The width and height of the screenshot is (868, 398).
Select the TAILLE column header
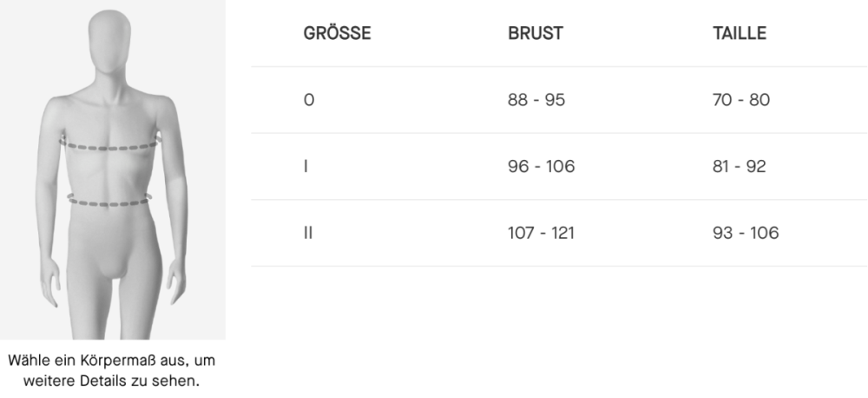coord(739,34)
